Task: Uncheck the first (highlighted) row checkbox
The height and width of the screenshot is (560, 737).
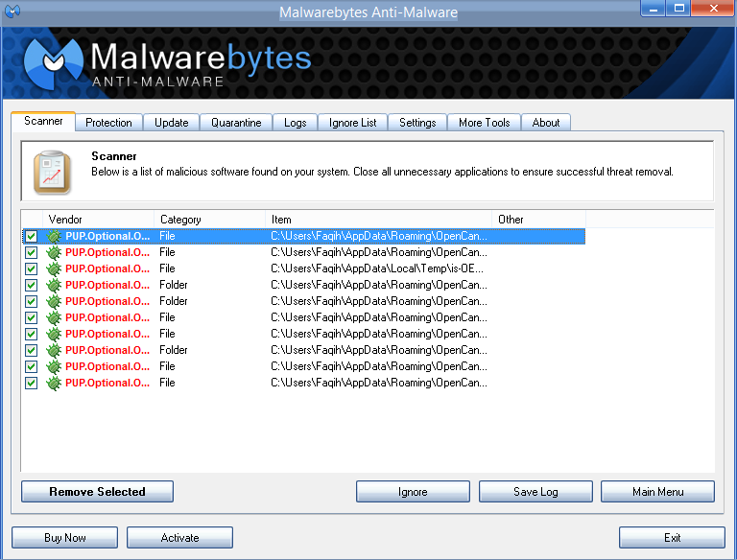Action: (x=31, y=236)
